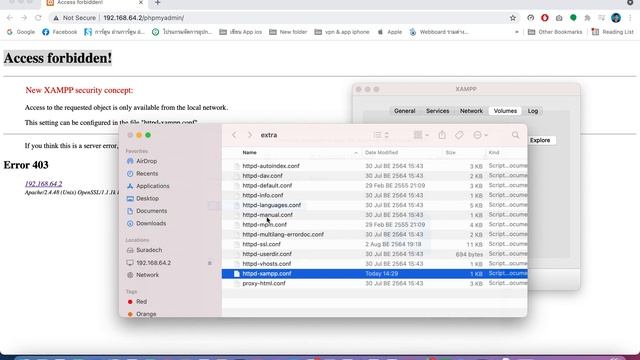Eject the 192.168.64.2 volume
The width and height of the screenshot is (640, 360).
coord(210,263)
